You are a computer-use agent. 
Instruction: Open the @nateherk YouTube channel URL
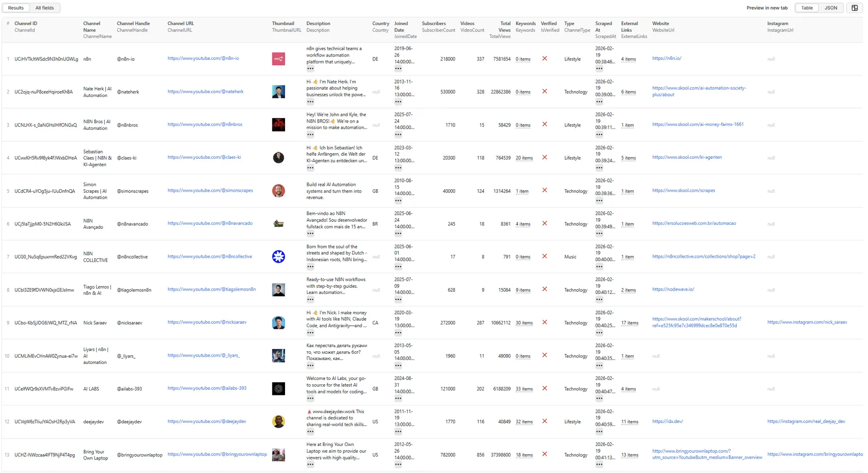click(206, 91)
